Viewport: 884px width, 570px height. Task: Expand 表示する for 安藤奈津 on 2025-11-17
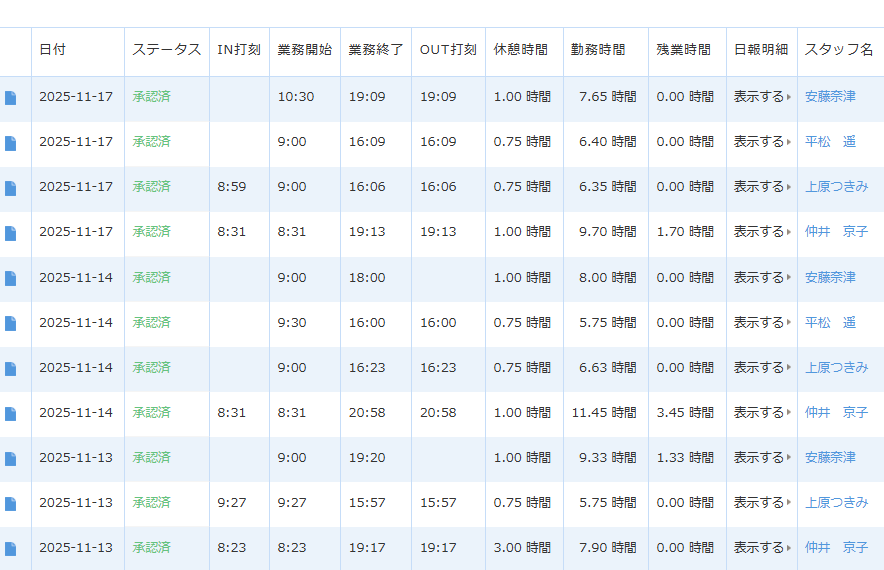[x=761, y=97]
